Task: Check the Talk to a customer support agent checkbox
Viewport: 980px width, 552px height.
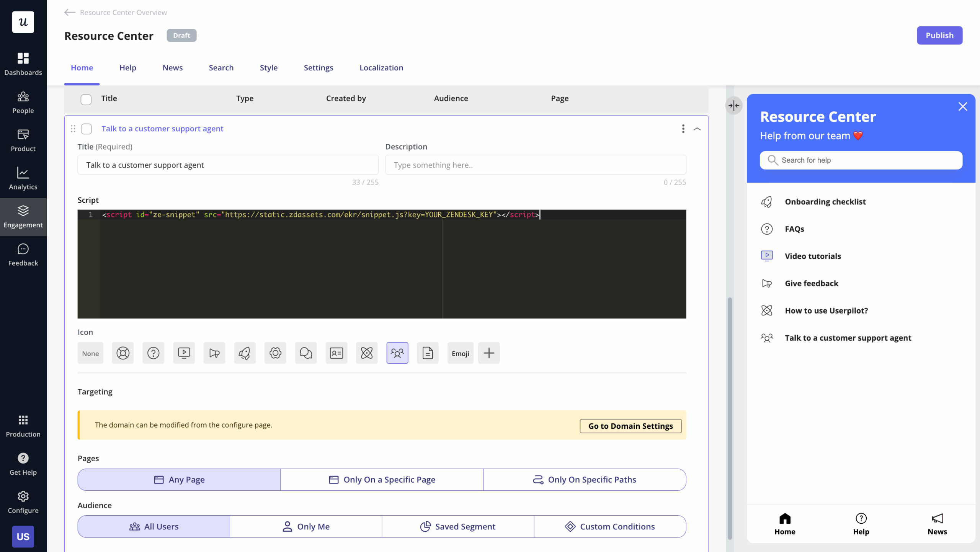Action: (87, 129)
